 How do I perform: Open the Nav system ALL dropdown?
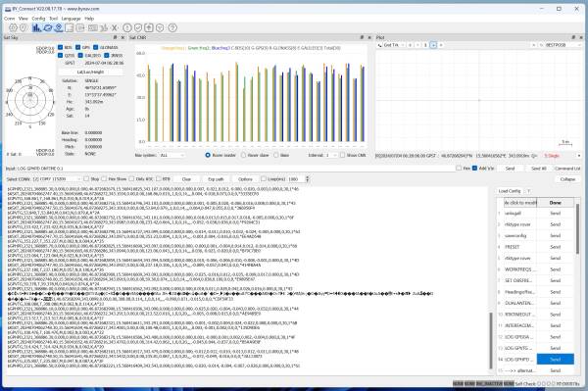click(x=172, y=155)
